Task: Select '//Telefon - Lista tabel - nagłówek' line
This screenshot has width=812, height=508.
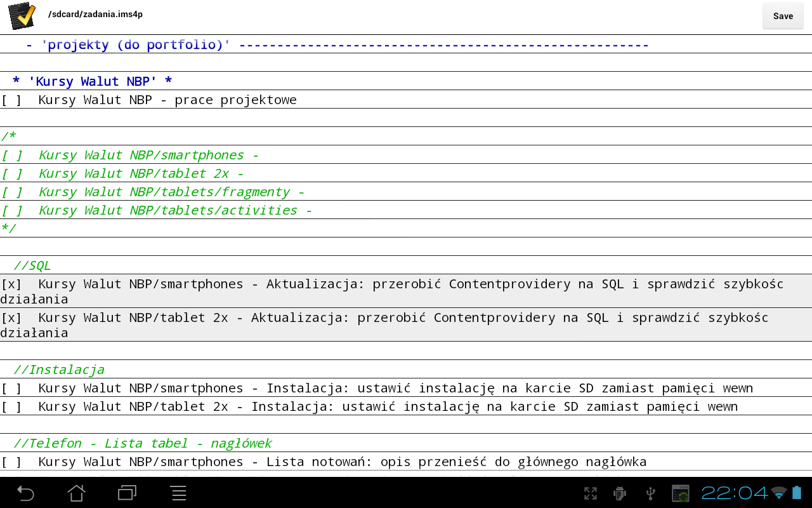Action: point(406,443)
